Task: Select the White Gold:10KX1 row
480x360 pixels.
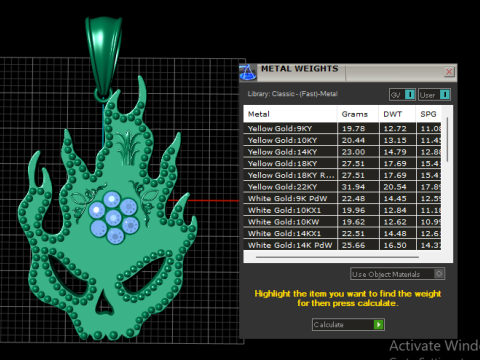Action: [342, 210]
